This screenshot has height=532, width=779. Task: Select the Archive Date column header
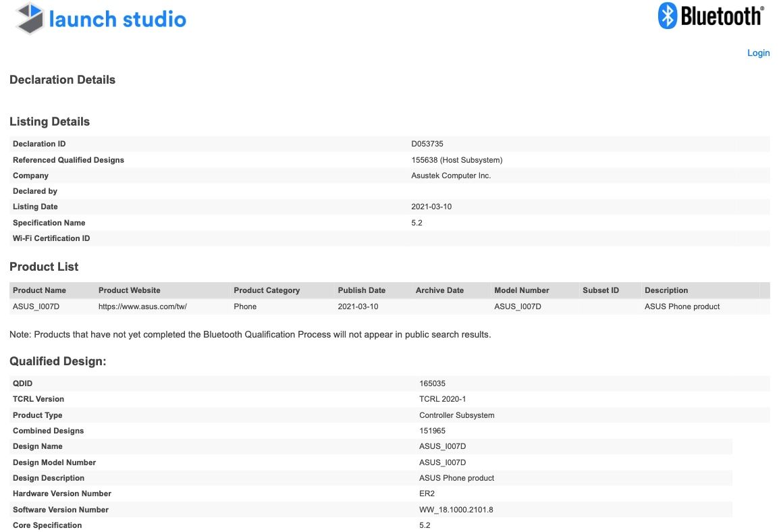(439, 290)
